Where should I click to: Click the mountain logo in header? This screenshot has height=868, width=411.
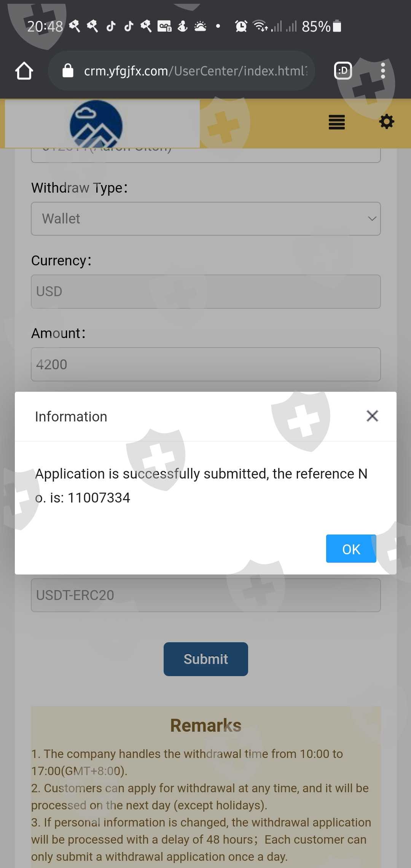[96, 124]
